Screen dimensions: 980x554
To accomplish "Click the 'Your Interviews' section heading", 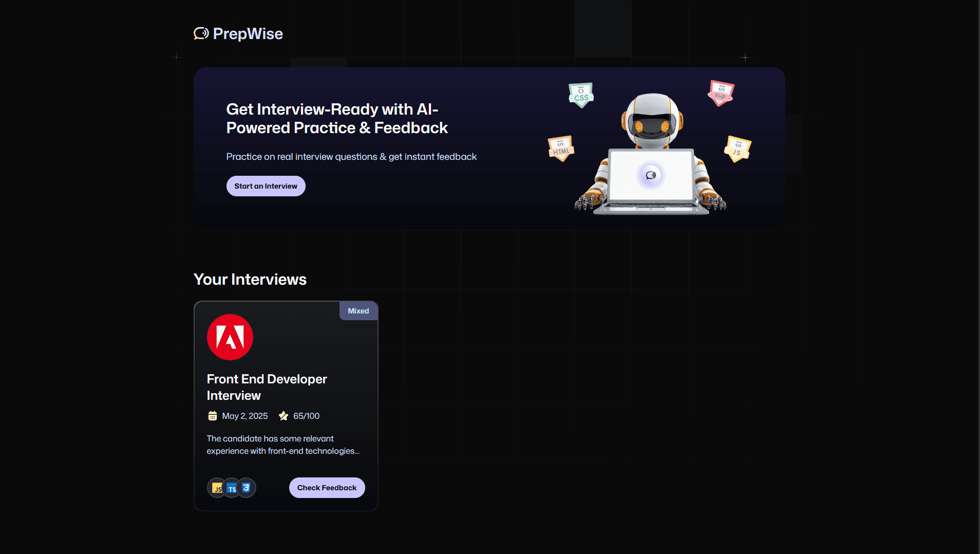I will click(250, 279).
